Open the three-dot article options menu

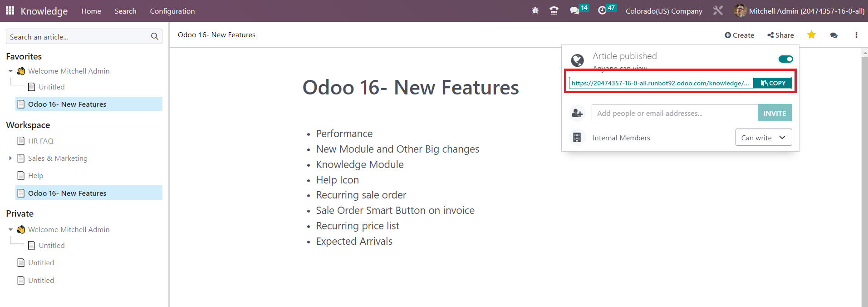click(856, 35)
